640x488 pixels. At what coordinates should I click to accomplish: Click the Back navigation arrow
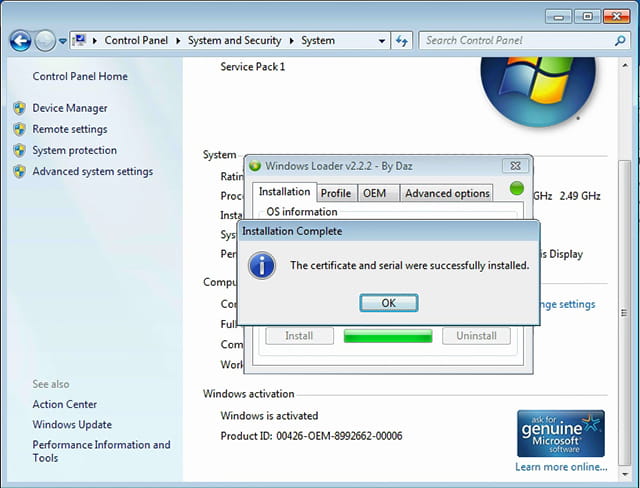(x=20, y=41)
